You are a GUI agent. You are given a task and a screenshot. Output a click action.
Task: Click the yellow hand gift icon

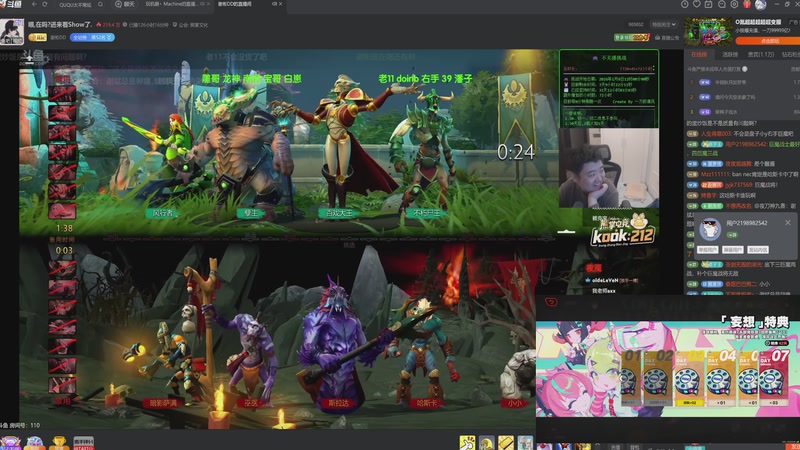[467, 442]
